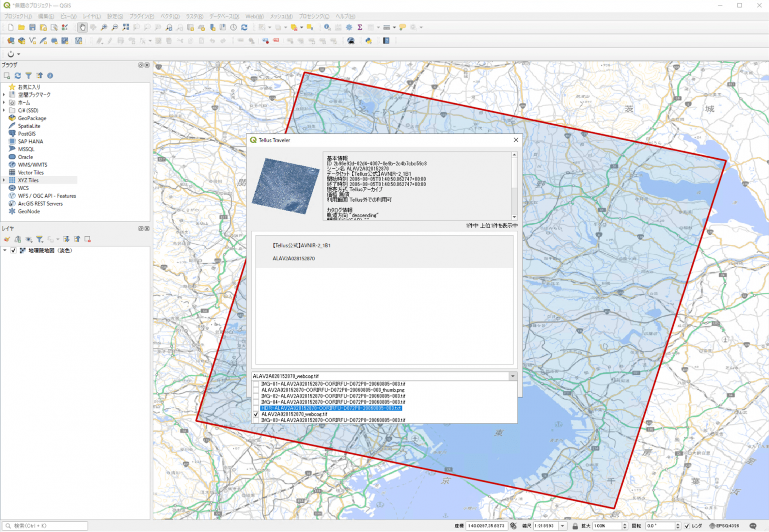Select the Pan Map hand tool

[x=82, y=28]
